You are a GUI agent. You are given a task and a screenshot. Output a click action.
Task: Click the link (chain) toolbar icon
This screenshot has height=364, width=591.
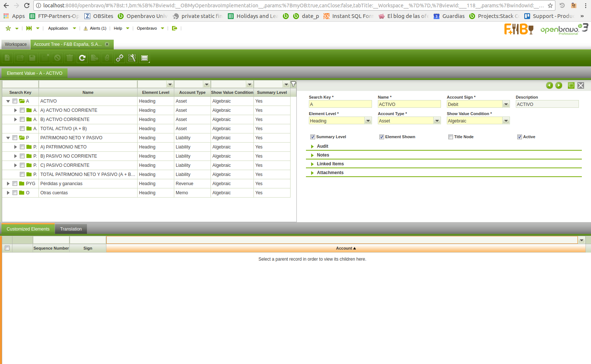click(120, 58)
